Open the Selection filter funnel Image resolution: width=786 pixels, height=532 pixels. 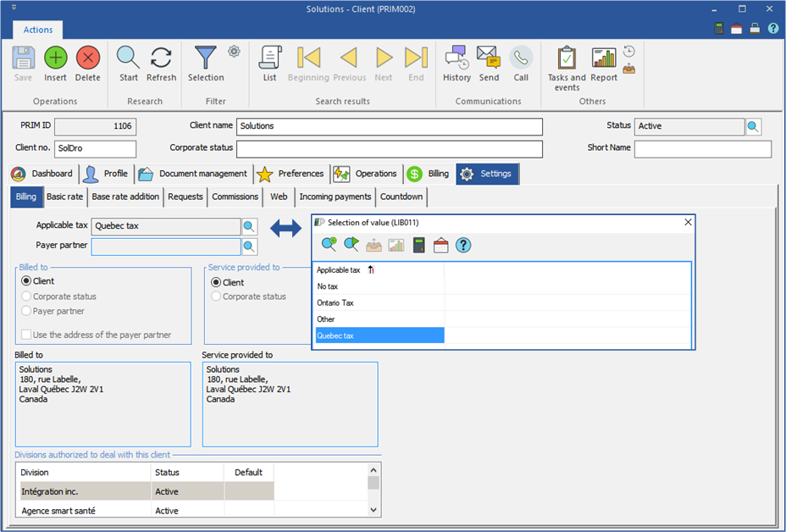(x=206, y=64)
